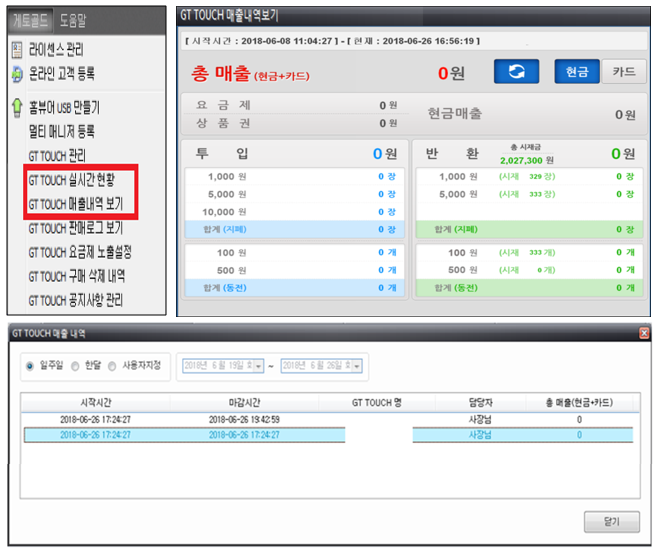Close the GT TOUCH 매출 내역 dialog
The width and height of the screenshot is (660, 556).
pyautogui.click(x=644, y=333)
